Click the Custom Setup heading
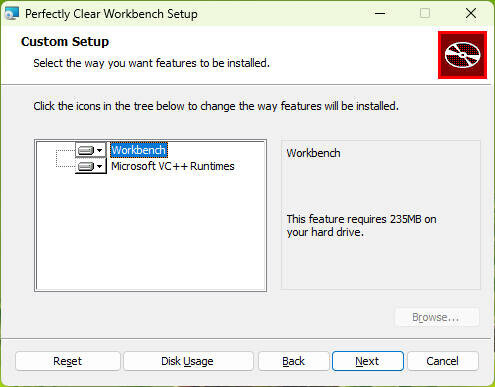 65,42
